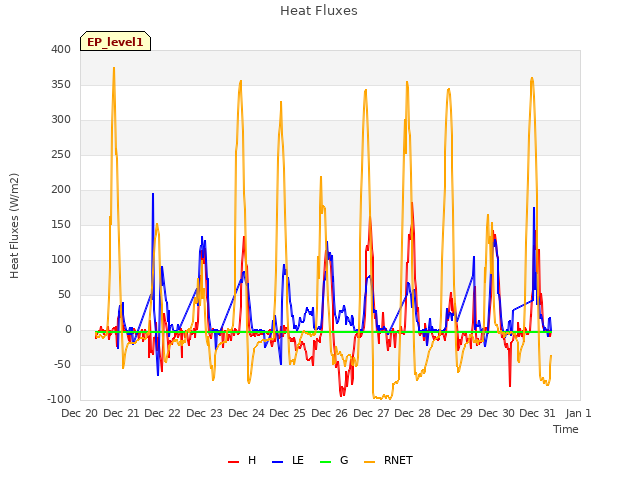Screen dimensions: 640x480
Task: Click the -100 y-axis tick label
Action: (x=59, y=400)
